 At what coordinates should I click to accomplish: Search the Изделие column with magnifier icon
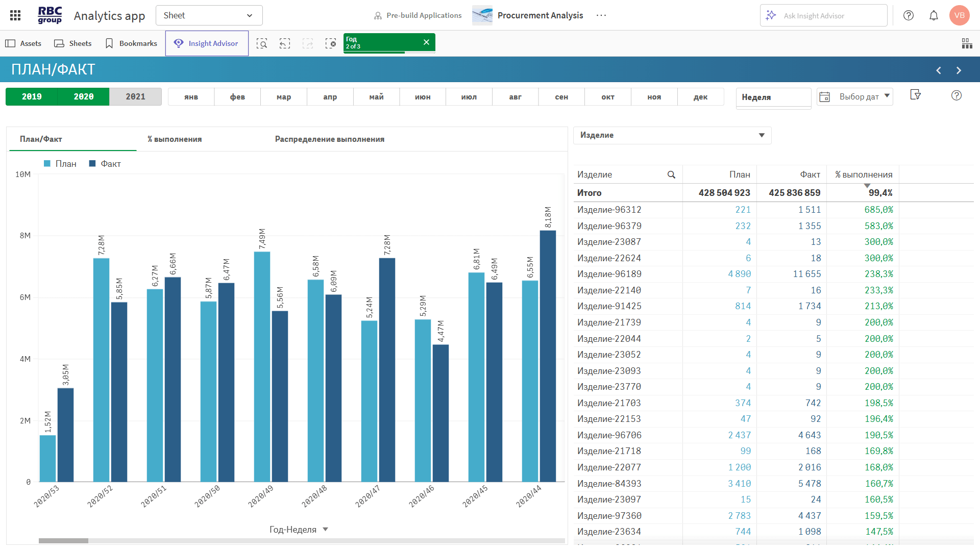click(x=671, y=174)
